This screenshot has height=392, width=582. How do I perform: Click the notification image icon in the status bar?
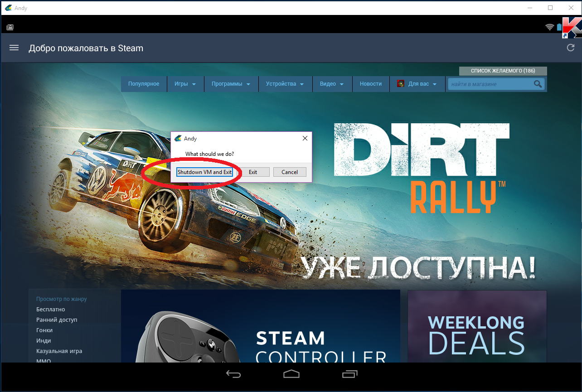(10, 27)
